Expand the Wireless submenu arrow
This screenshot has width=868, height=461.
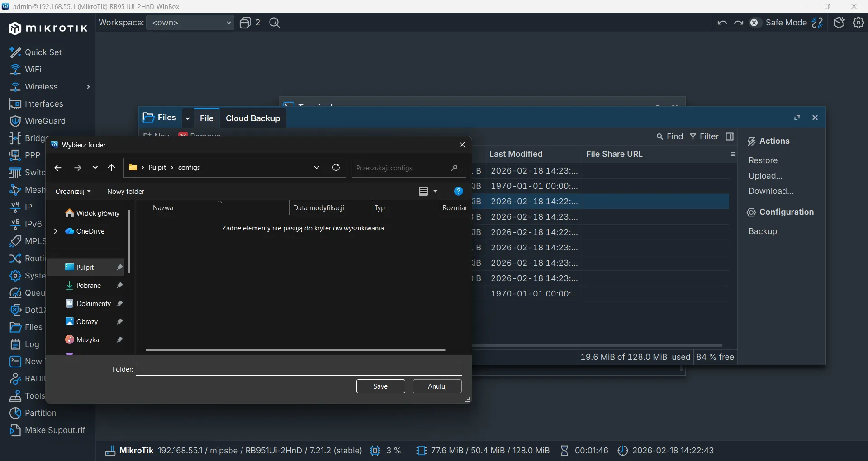pos(88,87)
